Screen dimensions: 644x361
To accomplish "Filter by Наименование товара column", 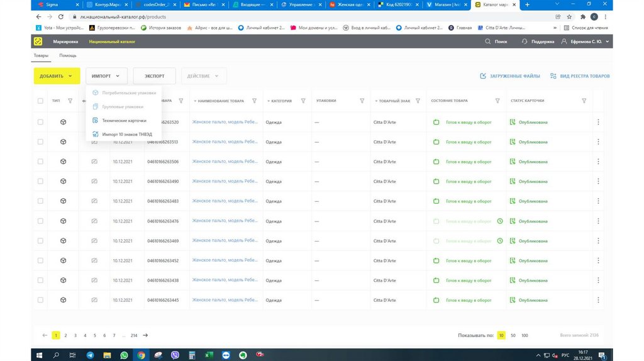I will point(254,101).
